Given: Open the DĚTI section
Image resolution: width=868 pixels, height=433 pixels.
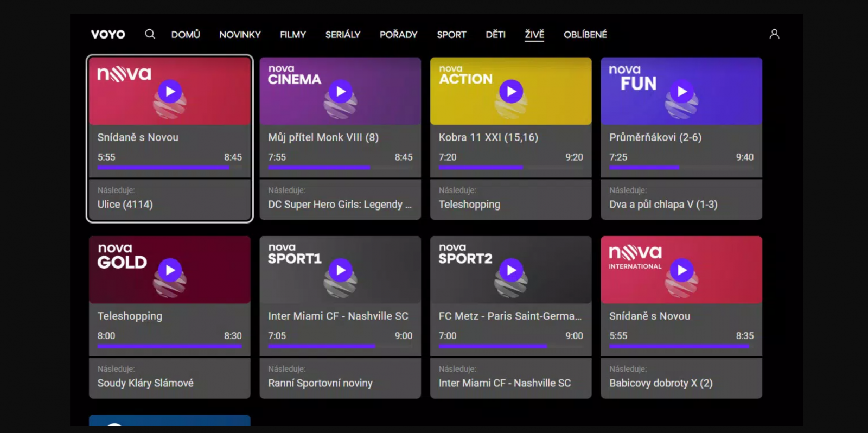Looking at the screenshot, I should [495, 34].
